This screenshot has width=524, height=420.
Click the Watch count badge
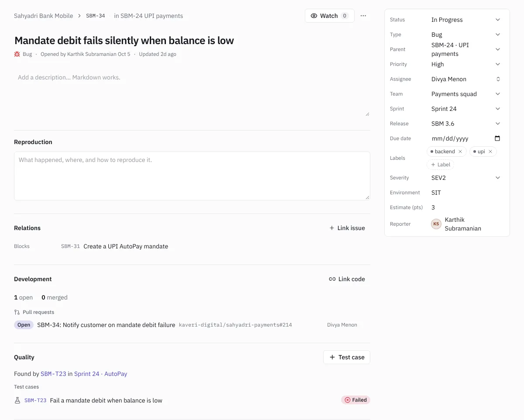[345, 16]
